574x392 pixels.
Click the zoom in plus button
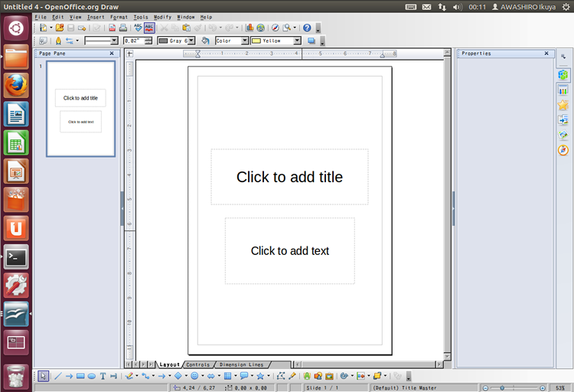coord(543,388)
